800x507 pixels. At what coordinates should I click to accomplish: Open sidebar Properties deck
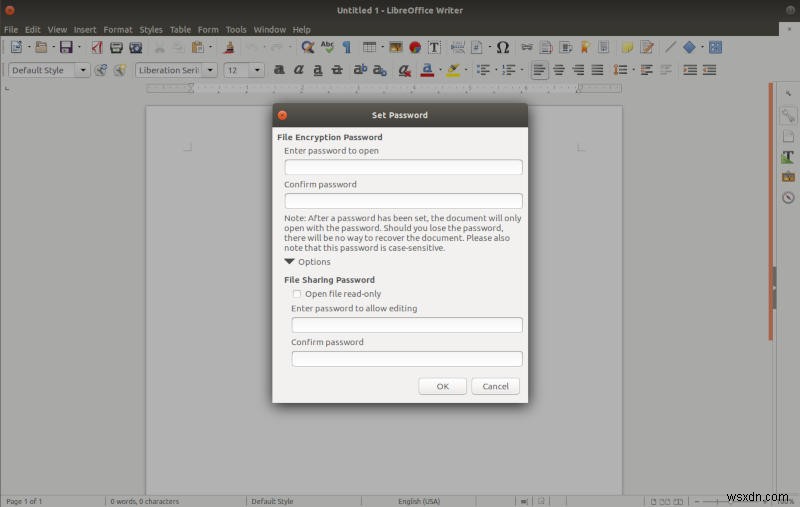click(788, 116)
